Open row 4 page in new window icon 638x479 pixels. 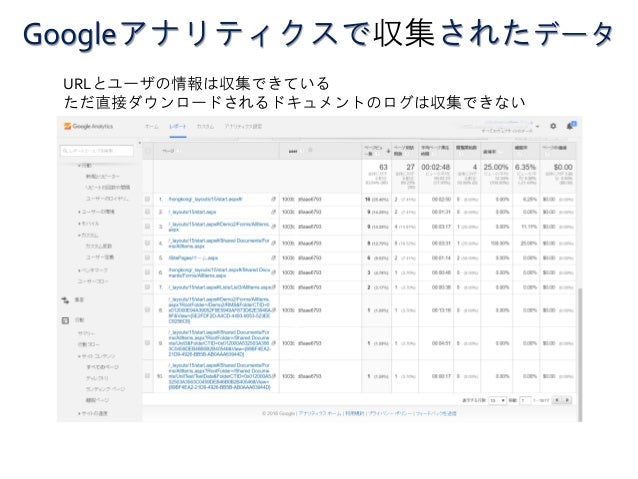(274, 243)
